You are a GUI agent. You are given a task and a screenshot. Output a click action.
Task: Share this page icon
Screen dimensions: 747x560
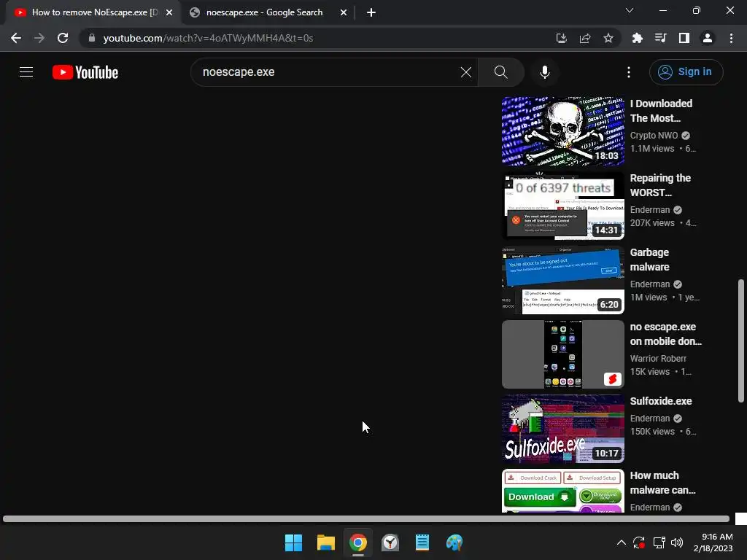click(585, 38)
